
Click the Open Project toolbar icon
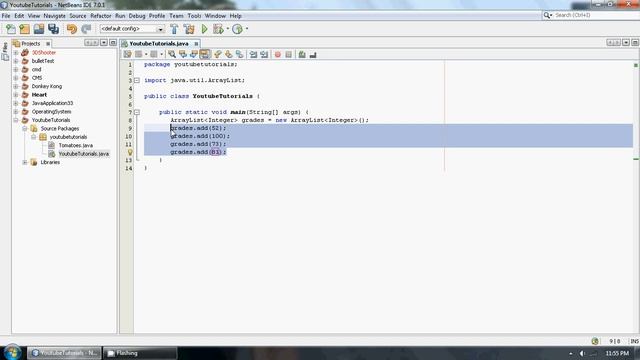(x=39, y=29)
